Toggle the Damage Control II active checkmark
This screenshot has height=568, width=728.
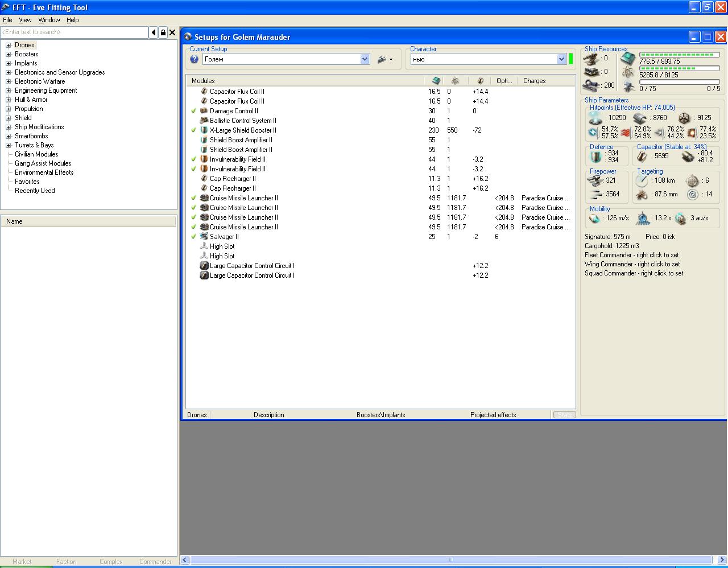[194, 111]
